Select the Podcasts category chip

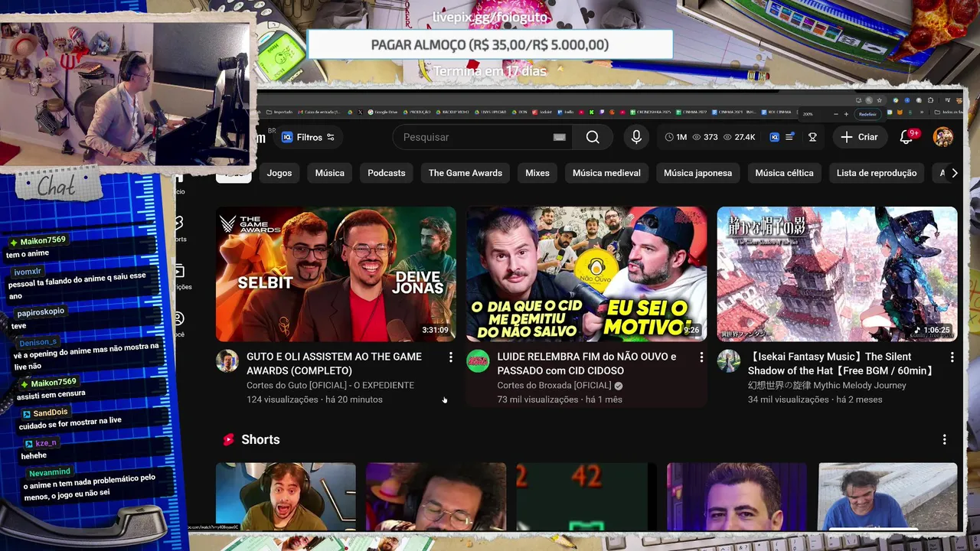(387, 173)
